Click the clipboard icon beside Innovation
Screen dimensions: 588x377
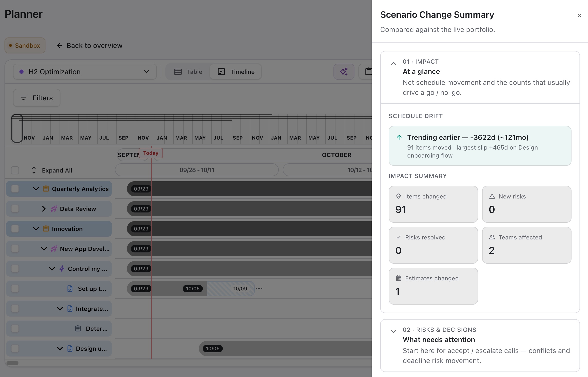pyautogui.click(x=46, y=229)
